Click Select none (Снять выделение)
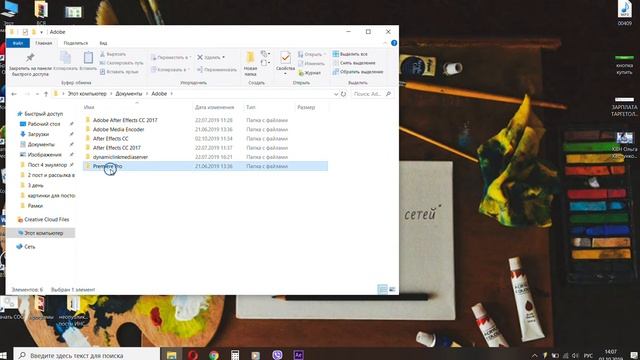The height and width of the screenshot is (360, 640). coord(353,63)
